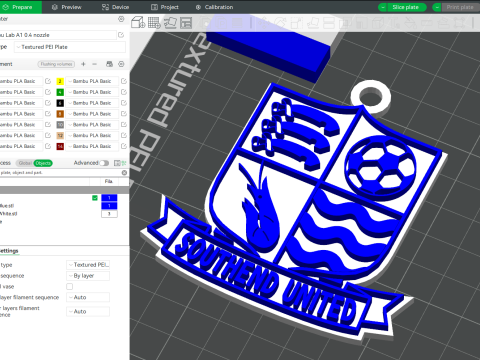
Task: Edit preset of filament 4 (green)
Action: (x=124, y=92)
